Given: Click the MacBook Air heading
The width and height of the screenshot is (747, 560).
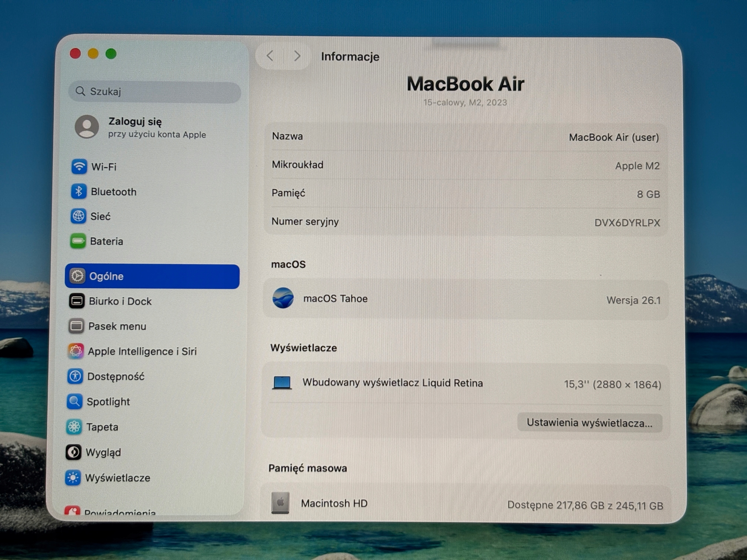Looking at the screenshot, I should (x=465, y=84).
